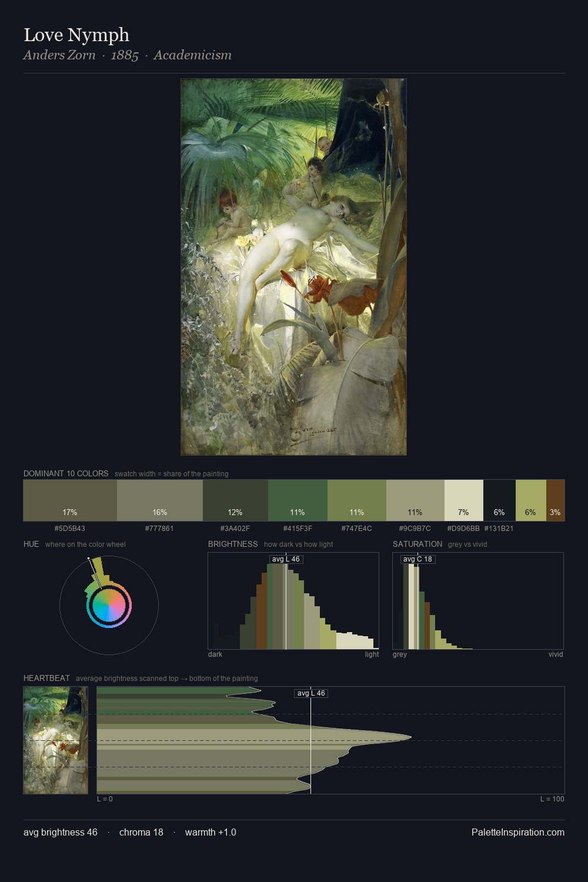The image size is (588, 882).
Task: Click the 'avg C 18' saturation label
Action: tap(417, 559)
